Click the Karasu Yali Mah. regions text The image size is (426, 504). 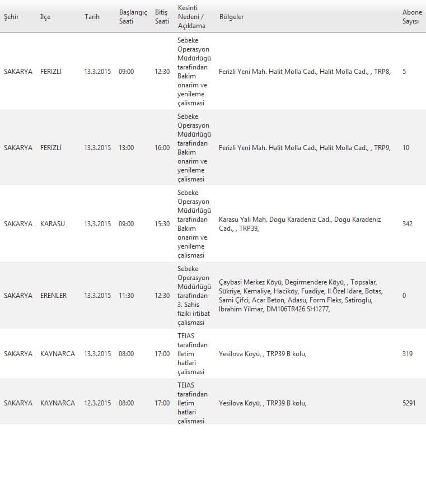coord(299,224)
